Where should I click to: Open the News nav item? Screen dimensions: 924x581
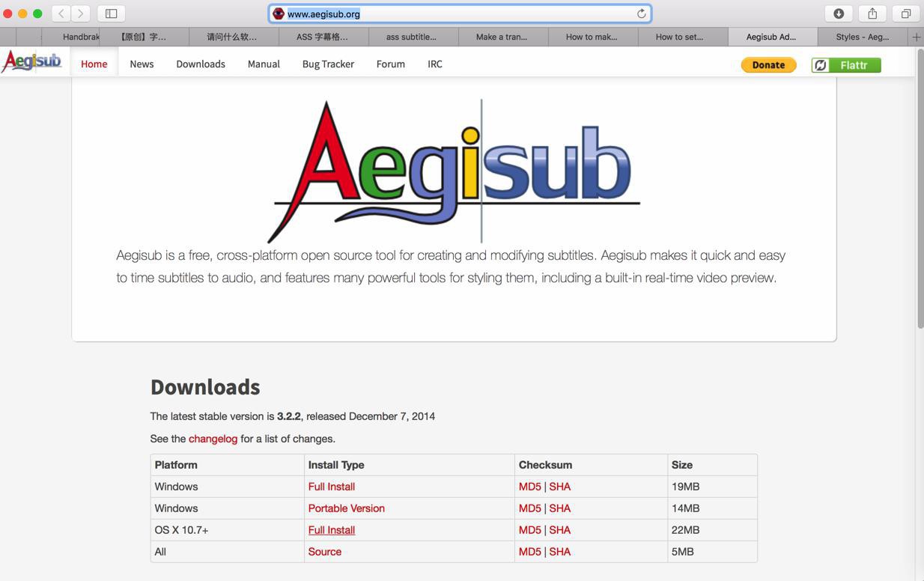(x=142, y=64)
